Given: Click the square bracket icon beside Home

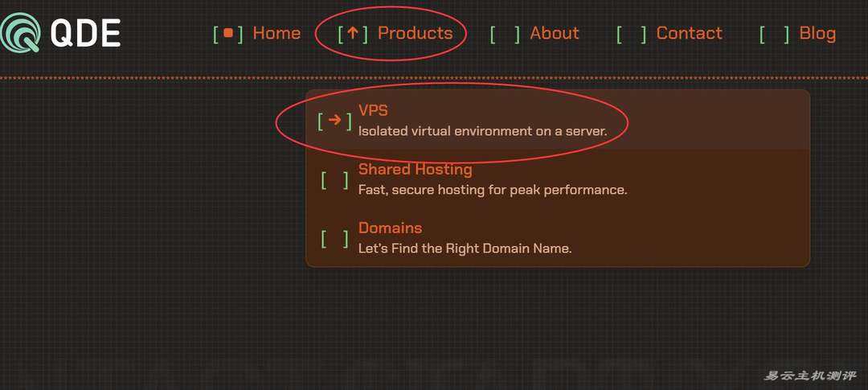Looking at the screenshot, I should (x=228, y=34).
